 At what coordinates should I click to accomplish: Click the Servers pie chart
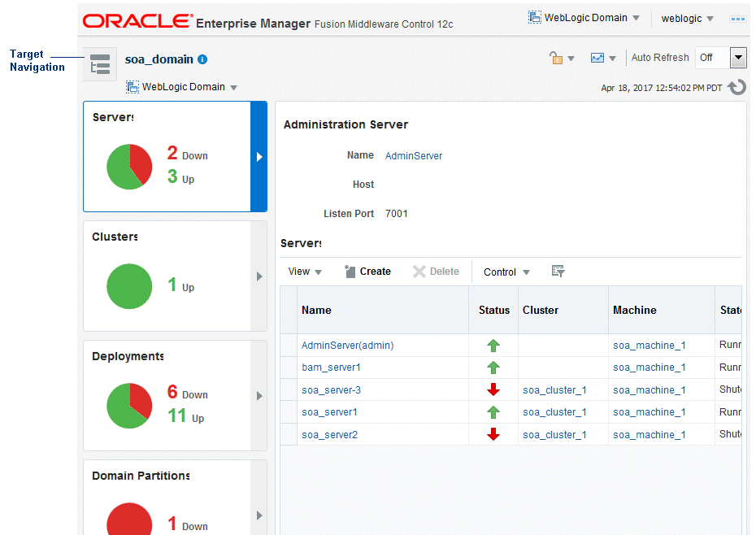(129, 167)
